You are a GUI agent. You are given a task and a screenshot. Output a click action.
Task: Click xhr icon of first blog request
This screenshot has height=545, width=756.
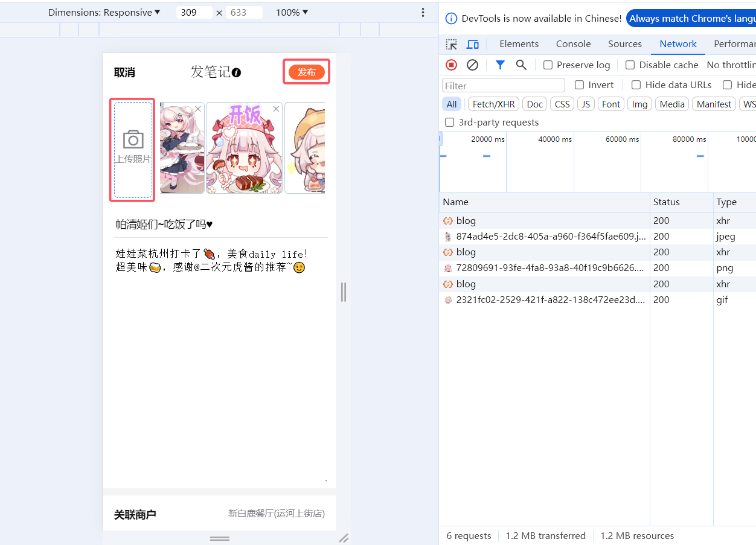click(x=448, y=221)
